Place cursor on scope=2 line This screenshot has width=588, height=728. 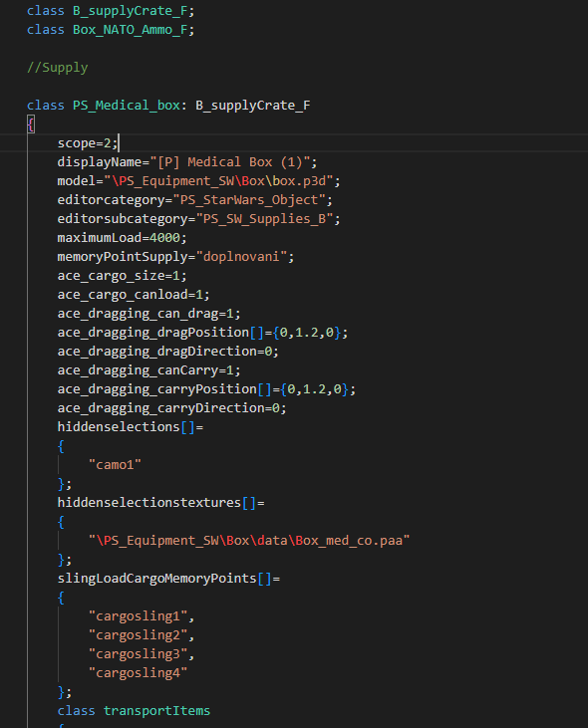(88, 143)
